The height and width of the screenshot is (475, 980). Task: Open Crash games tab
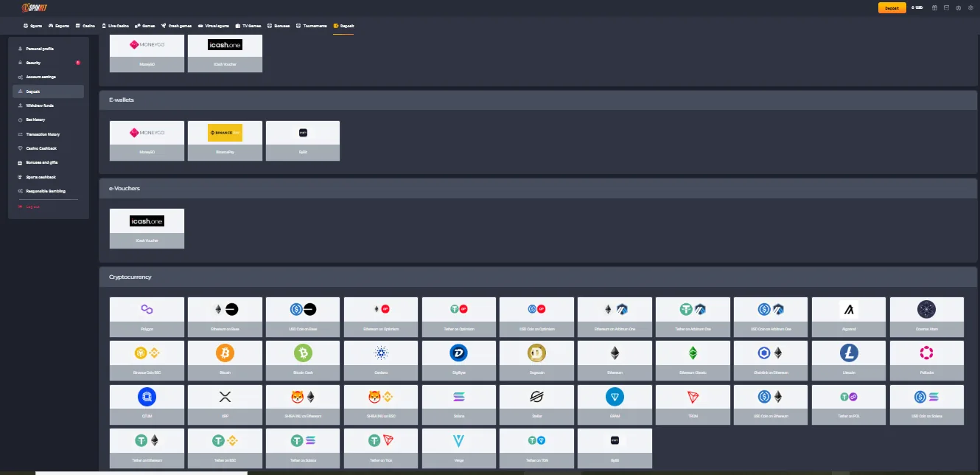176,25
